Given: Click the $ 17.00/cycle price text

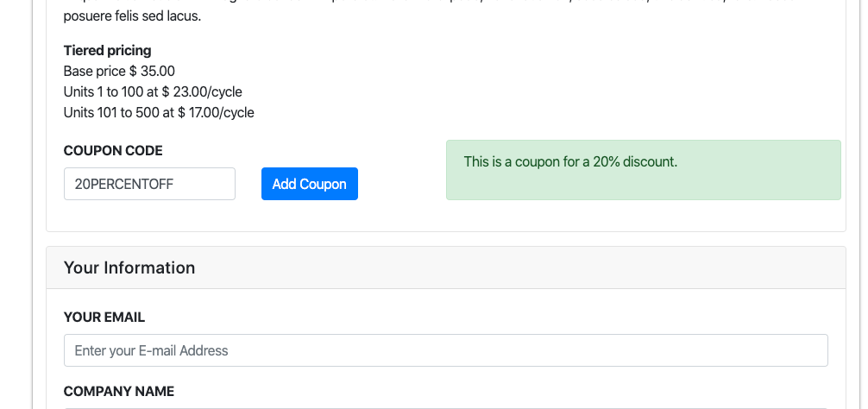Looking at the screenshot, I should pos(216,113).
